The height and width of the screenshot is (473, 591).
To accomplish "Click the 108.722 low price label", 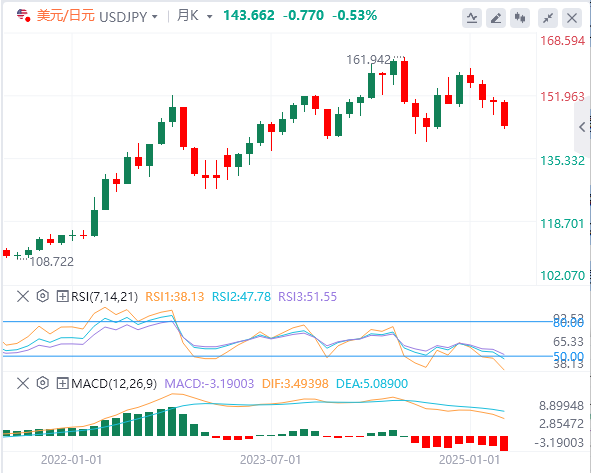I will pos(52,262).
